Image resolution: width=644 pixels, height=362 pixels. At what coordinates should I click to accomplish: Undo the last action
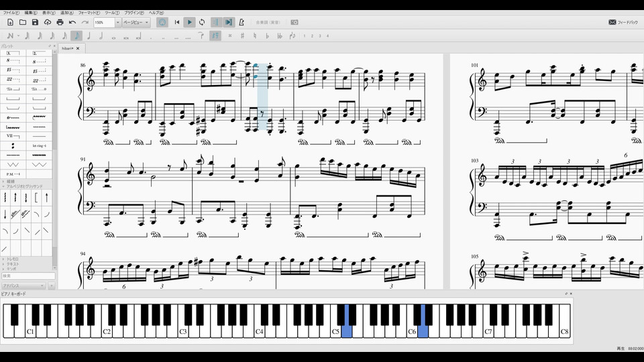[x=72, y=22]
